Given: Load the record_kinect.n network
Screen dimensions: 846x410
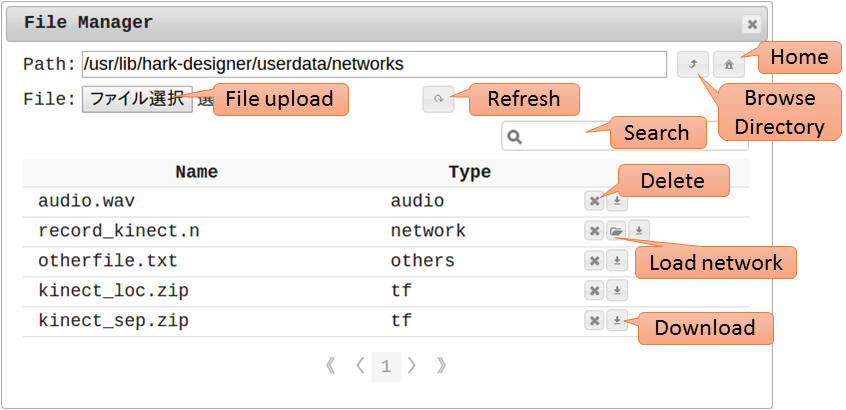Looking at the screenshot, I should coord(617,232).
